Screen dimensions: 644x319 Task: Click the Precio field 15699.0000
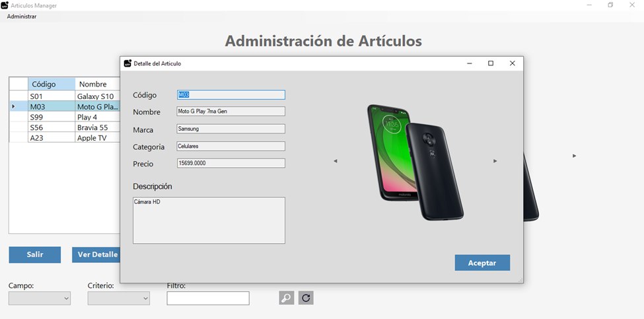(231, 163)
